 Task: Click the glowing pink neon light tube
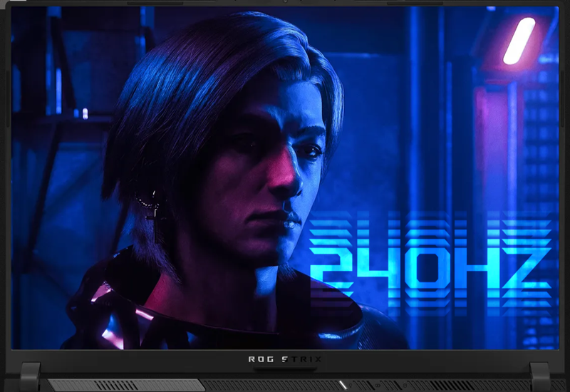[x=519, y=41]
